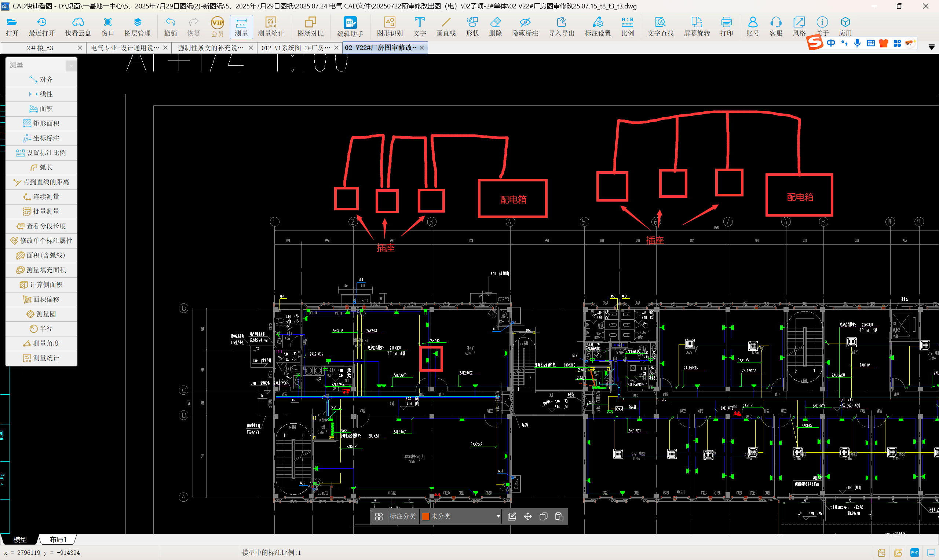Open the 图纸对比 drawing compare tool
Viewport: 939px width, 560px height.
[x=310, y=27]
